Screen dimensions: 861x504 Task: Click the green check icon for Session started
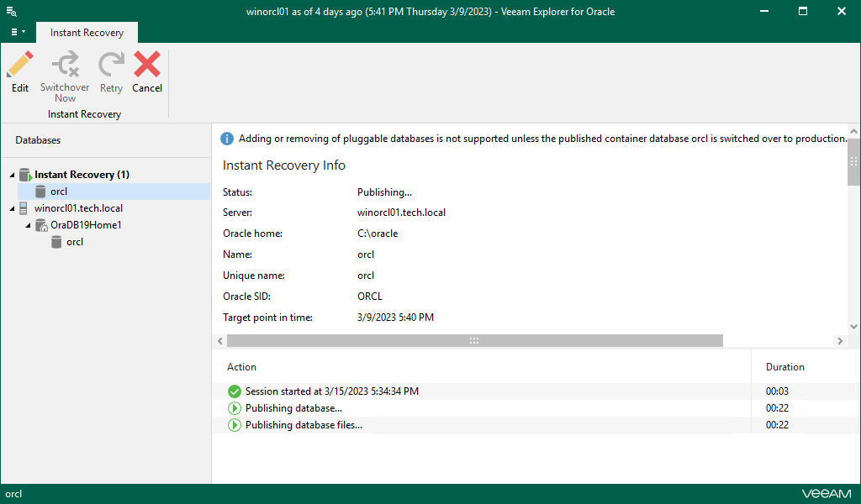235,391
